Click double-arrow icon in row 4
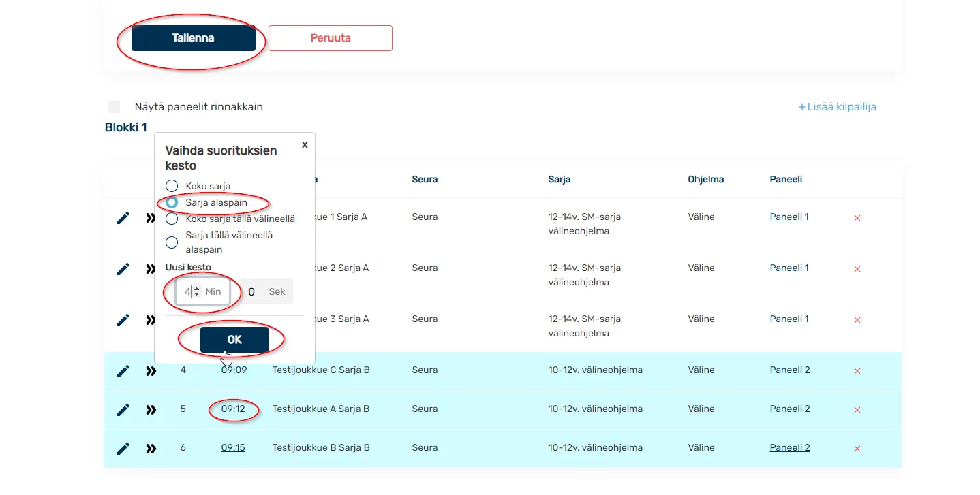980x495 pixels. [x=151, y=371]
